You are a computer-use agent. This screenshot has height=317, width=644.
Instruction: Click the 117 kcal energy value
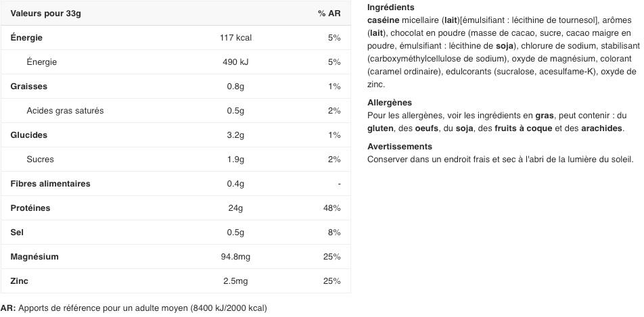235,38
